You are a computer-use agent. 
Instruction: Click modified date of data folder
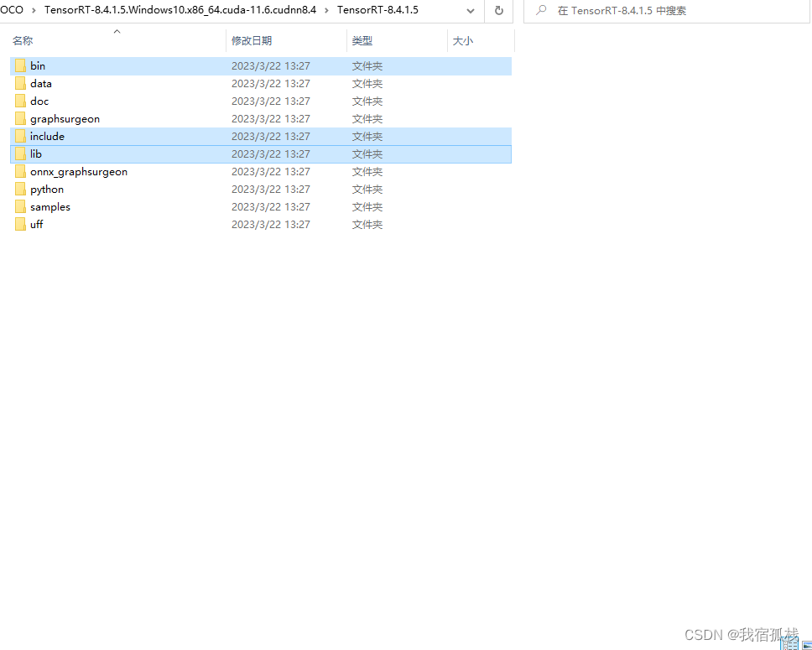[271, 83]
